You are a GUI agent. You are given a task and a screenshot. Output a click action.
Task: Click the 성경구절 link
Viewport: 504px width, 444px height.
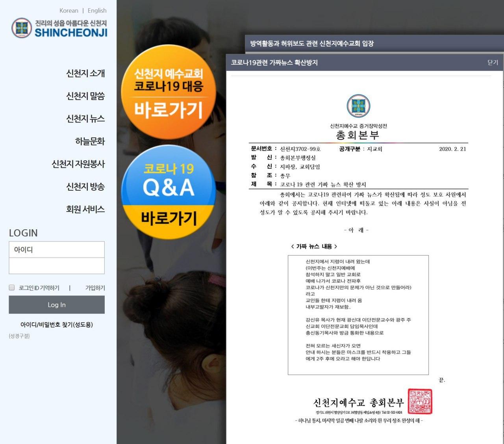tap(19, 336)
